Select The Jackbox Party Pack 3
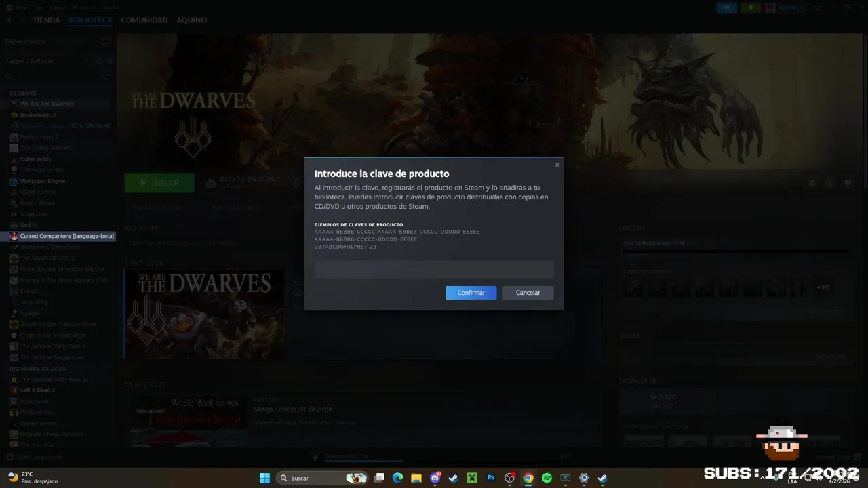This screenshot has height=488, width=868. [52, 346]
